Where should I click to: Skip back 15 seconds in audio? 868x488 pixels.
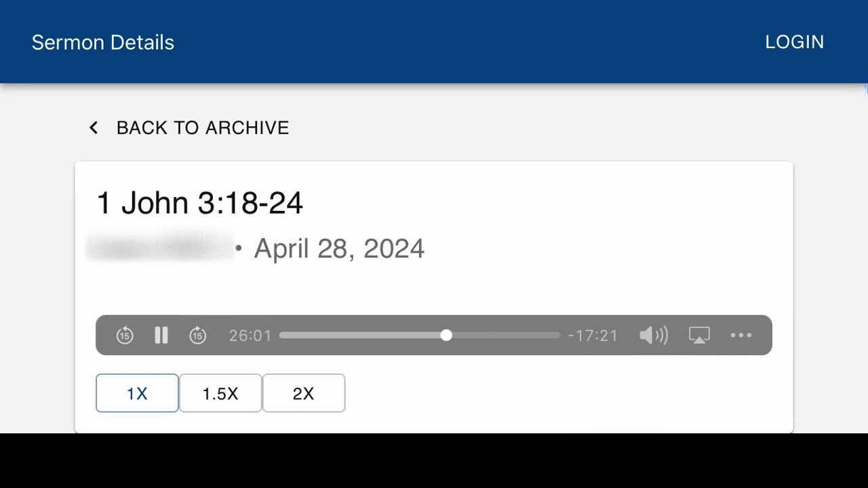click(x=125, y=335)
